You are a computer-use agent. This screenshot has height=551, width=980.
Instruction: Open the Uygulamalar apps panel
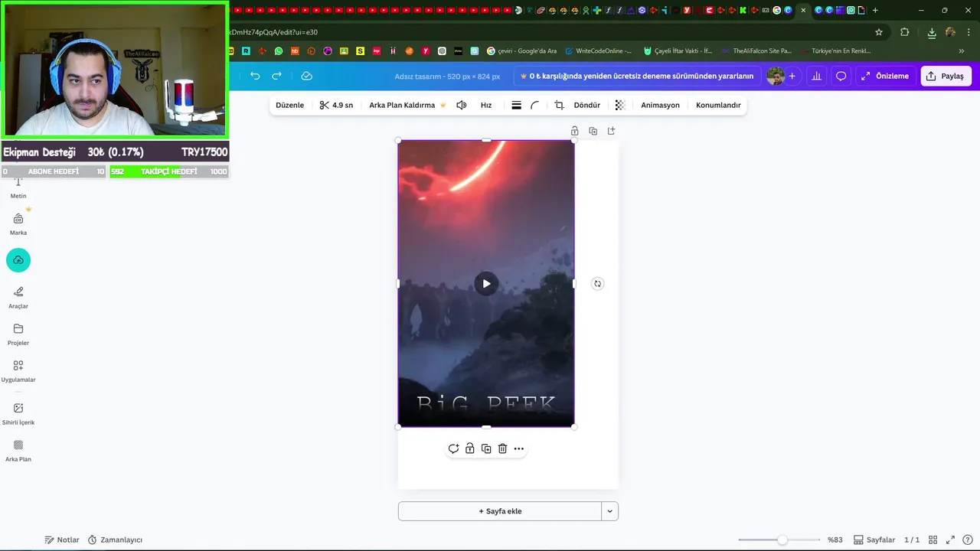[x=18, y=371]
